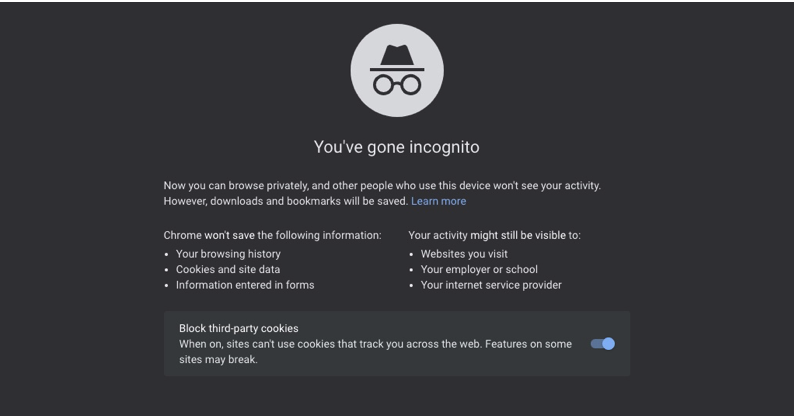
Task: Select the "Information entered in forms" bullet item
Action: point(245,285)
